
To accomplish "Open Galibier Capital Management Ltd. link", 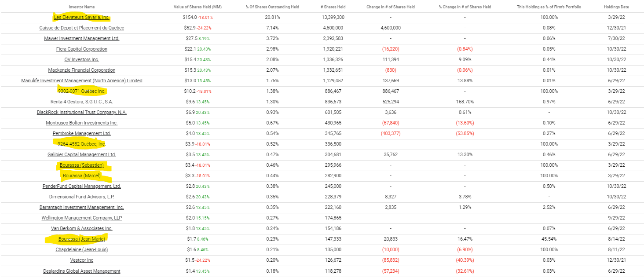I will (x=82, y=154).
